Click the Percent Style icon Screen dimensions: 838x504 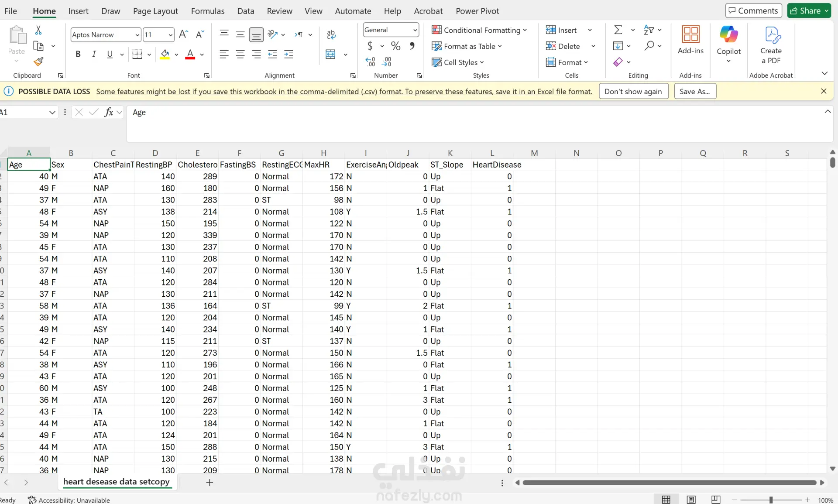pos(395,46)
